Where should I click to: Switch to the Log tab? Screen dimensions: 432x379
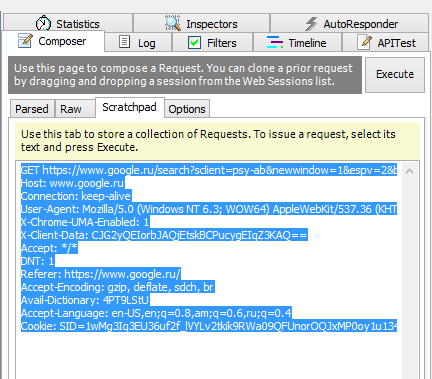[x=138, y=42]
